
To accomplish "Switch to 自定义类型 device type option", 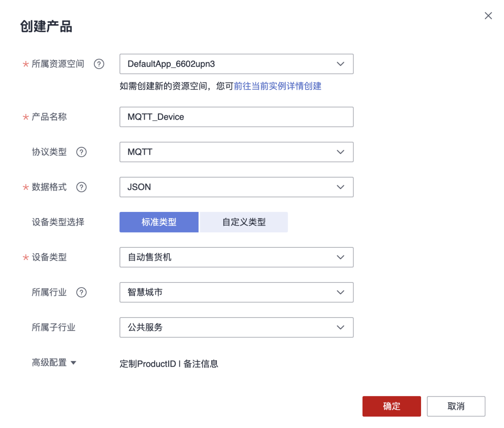I will [x=244, y=222].
